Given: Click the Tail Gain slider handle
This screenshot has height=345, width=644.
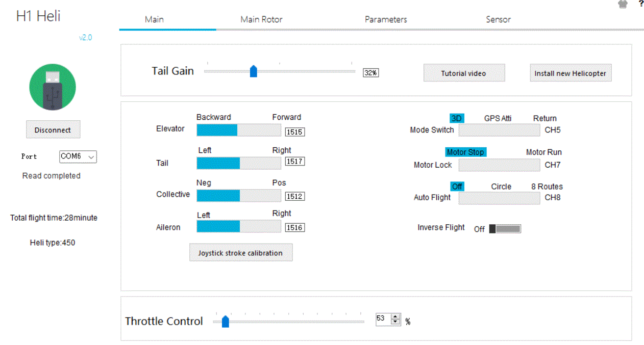Looking at the screenshot, I should click(253, 71).
